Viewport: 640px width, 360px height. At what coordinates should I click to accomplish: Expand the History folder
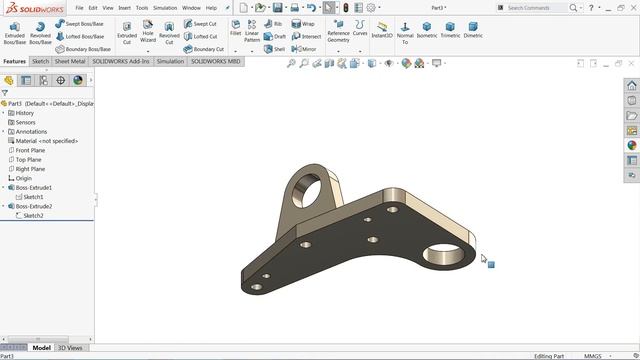3,113
